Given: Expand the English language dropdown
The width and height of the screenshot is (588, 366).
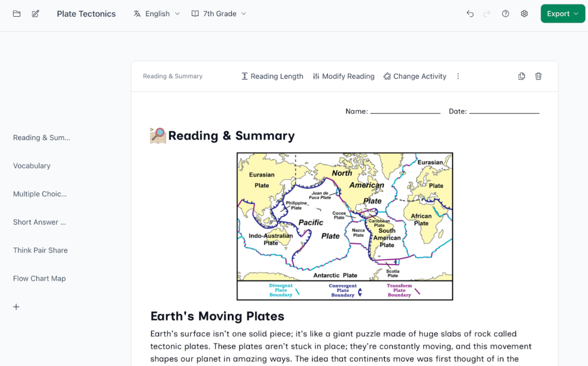Looking at the screenshot, I should pyautogui.click(x=157, y=14).
